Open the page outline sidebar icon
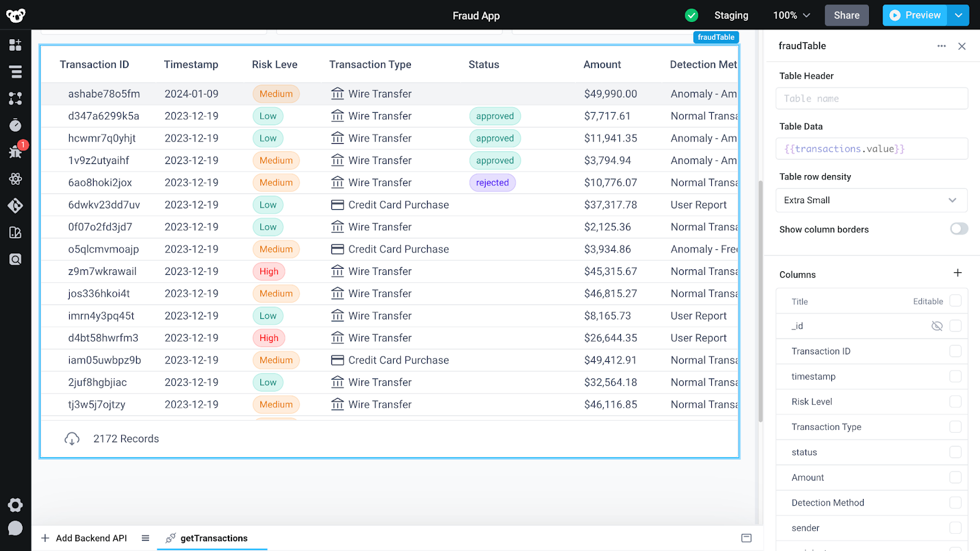This screenshot has height=551, width=980. (15, 72)
